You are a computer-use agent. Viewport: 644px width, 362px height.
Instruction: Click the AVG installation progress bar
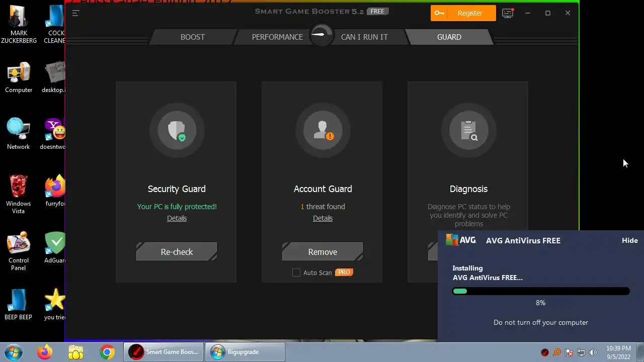pyautogui.click(x=541, y=291)
